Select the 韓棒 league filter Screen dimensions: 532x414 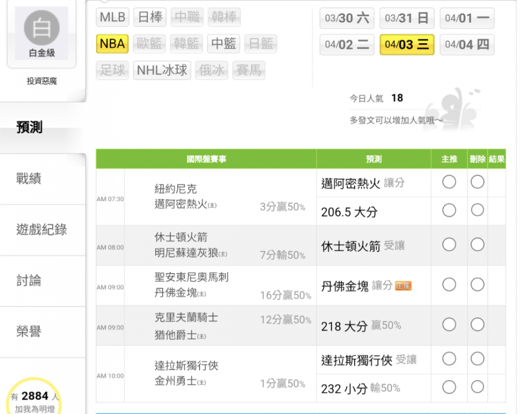pyautogui.click(x=224, y=17)
